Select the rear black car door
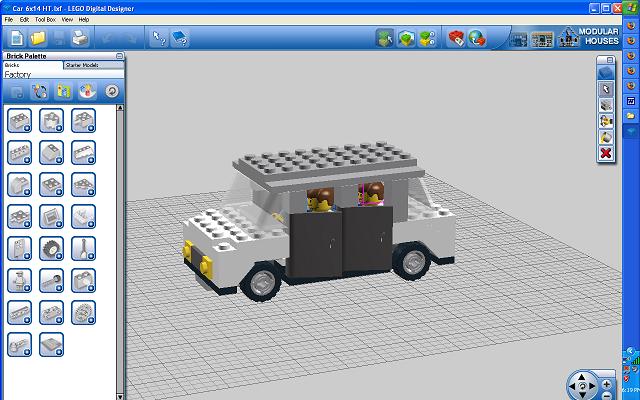 point(367,240)
